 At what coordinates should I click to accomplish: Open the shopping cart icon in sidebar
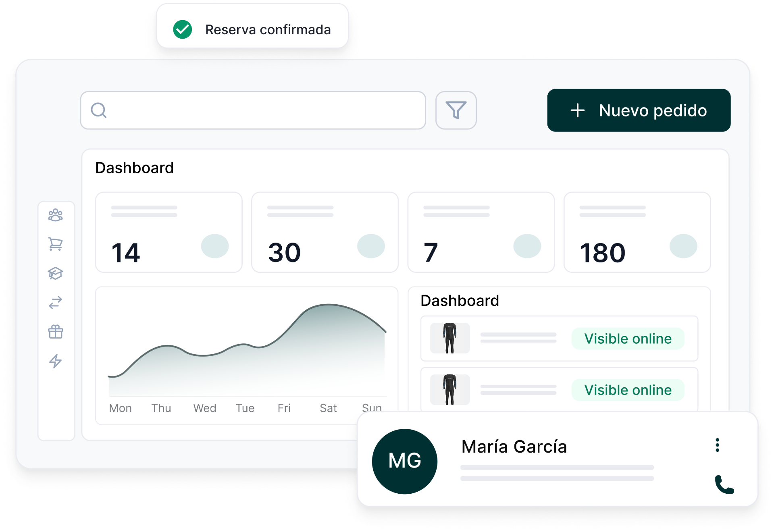[x=56, y=244]
